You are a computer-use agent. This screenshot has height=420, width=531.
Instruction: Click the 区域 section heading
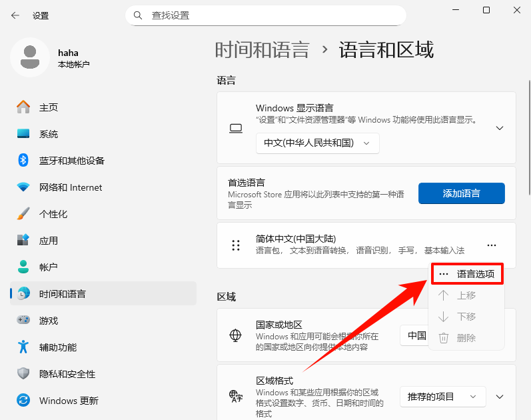point(227,297)
